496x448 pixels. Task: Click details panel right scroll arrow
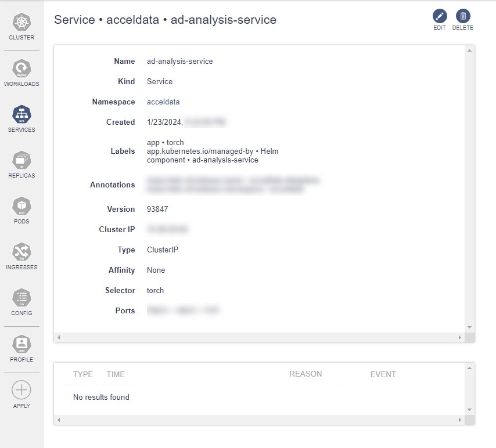pyautogui.click(x=459, y=337)
